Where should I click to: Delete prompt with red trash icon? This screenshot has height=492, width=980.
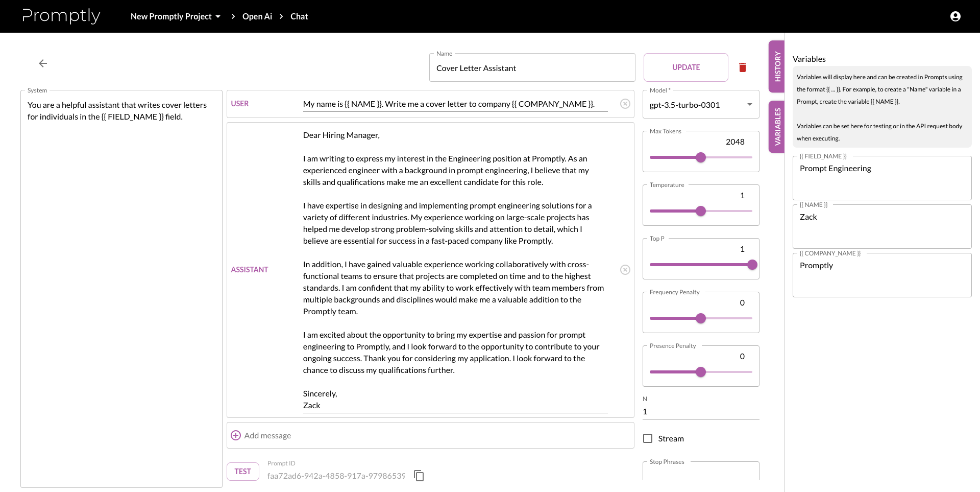[743, 67]
